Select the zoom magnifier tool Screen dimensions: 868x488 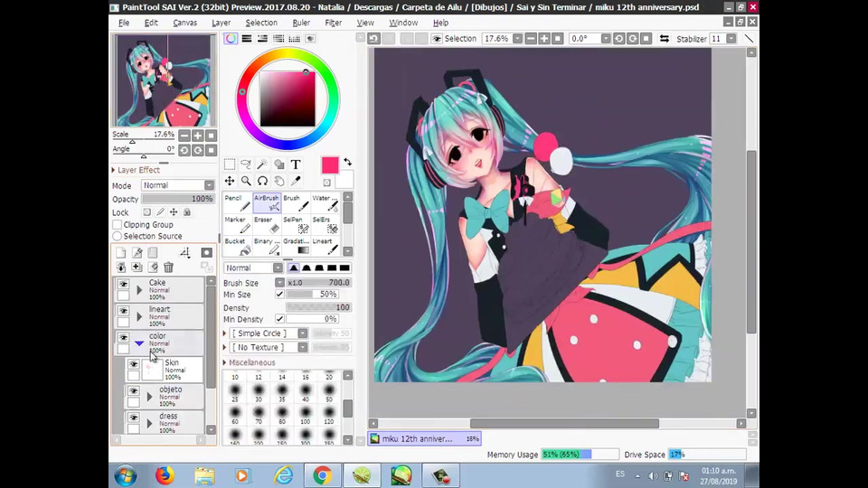tap(246, 181)
